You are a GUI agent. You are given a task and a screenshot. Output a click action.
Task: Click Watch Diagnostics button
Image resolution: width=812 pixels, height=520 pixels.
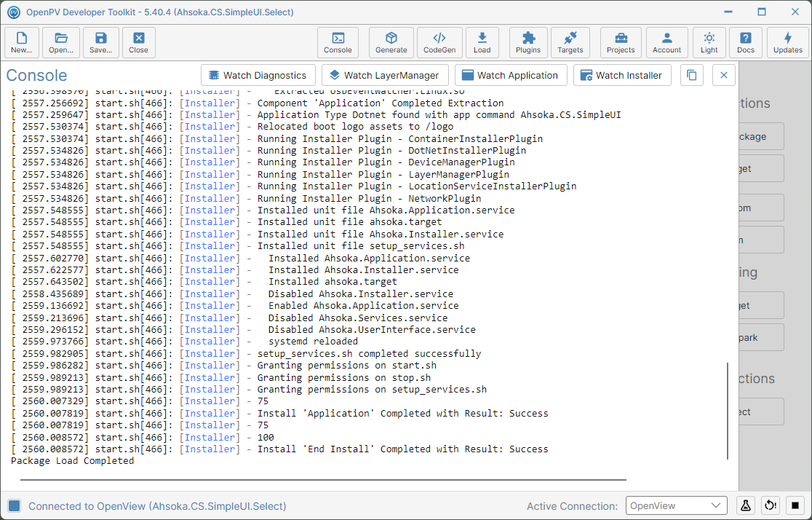coord(258,75)
